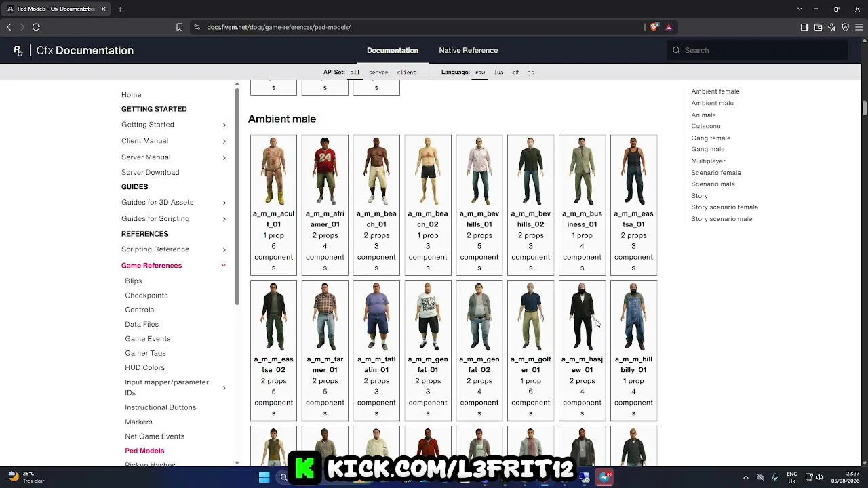Open Server Download link
Image resolution: width=868 pixels, height=488 pixels.
(x=151, y=172)
